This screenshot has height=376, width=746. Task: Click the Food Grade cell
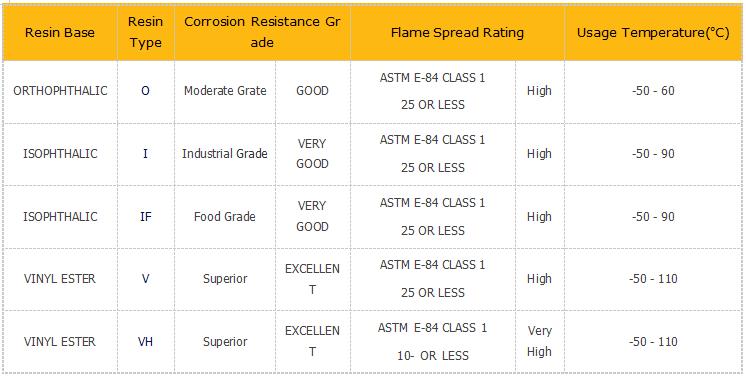coord(225,217)
